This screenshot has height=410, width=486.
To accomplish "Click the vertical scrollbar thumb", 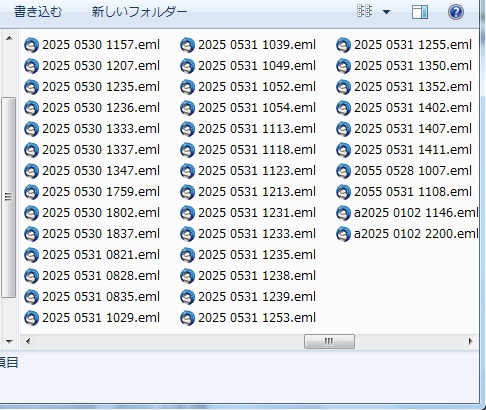I will [x=9, y=197].
